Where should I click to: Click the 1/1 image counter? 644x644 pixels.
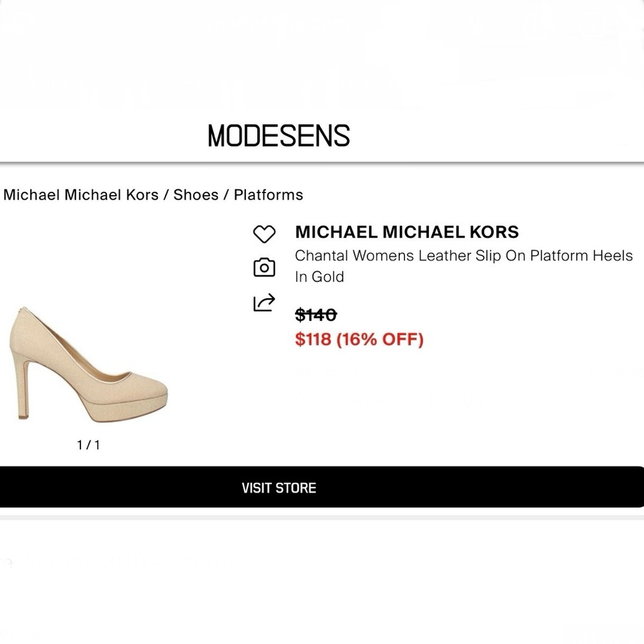tap(90, 443)
